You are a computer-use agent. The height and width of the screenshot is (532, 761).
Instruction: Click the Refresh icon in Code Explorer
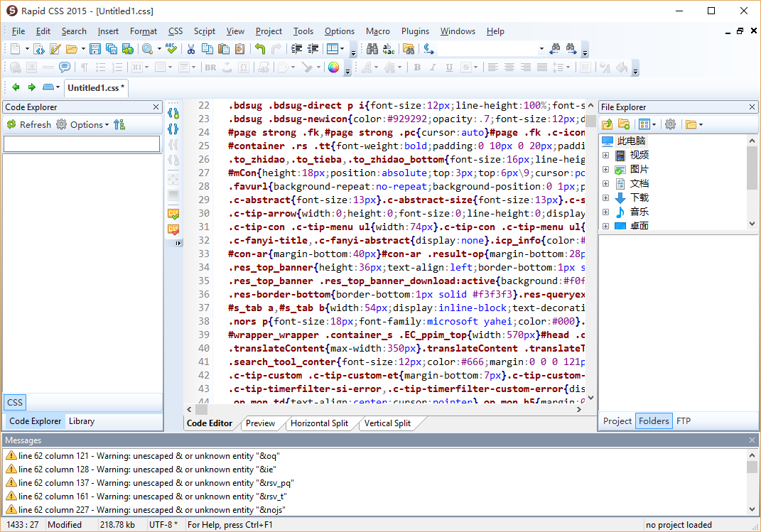coord(11,124)
